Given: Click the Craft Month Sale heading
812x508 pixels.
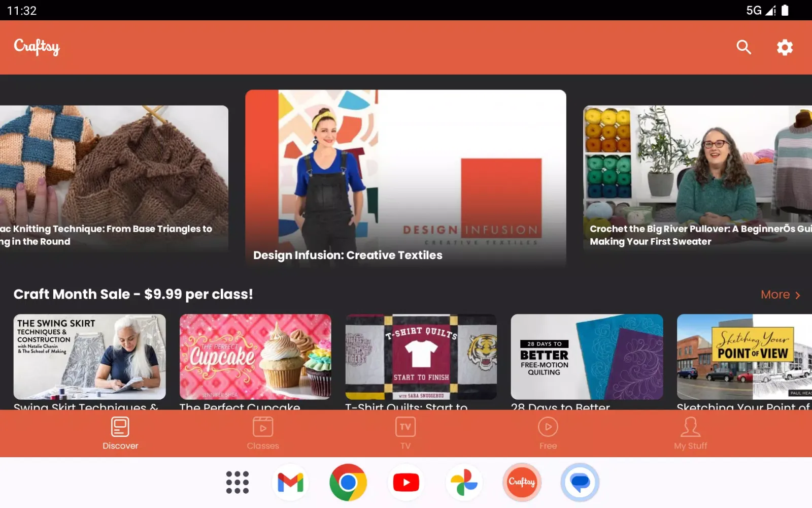Looking at the screenshot, I should 133,294.
